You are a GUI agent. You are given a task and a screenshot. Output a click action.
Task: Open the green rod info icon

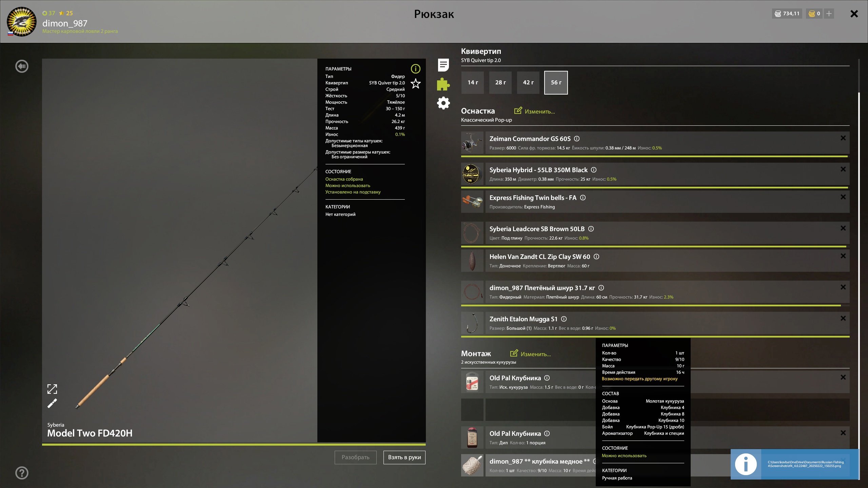(415, 69)
